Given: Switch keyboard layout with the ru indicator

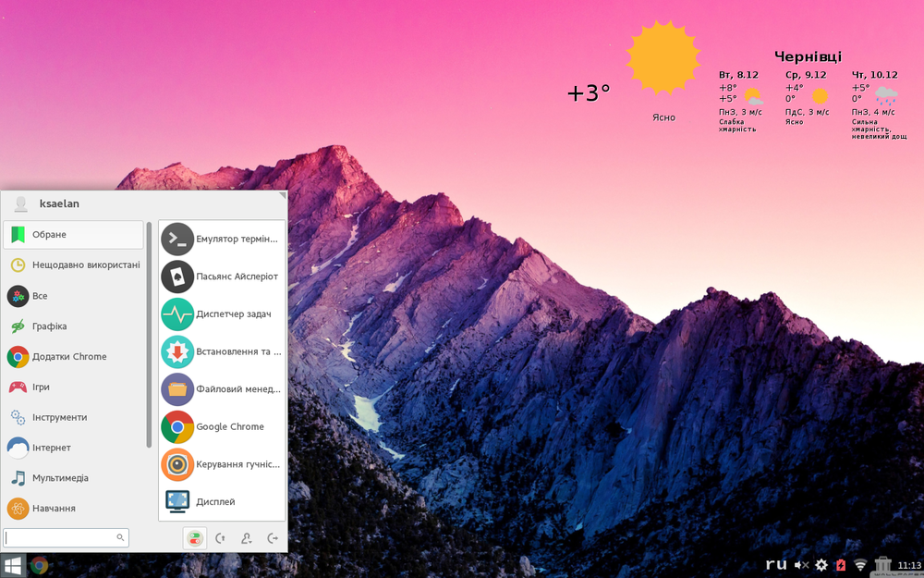Looking at the screenshot, I should click(776, 564).
